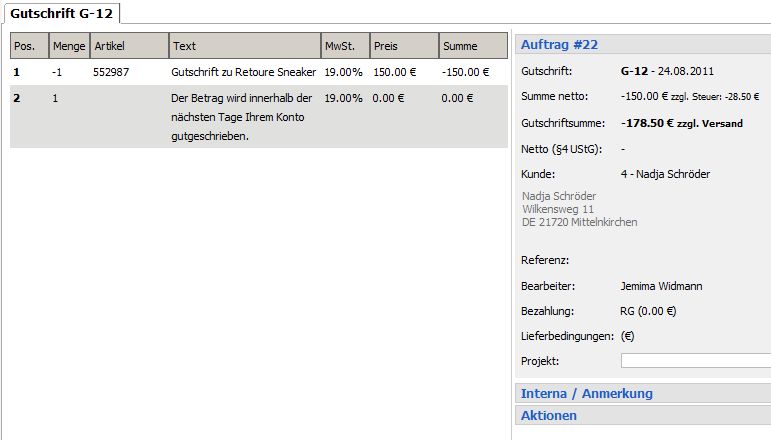Click the address line Wilkensweg 11
Viewport: 771px width, 440px height.
pos(558,209)
